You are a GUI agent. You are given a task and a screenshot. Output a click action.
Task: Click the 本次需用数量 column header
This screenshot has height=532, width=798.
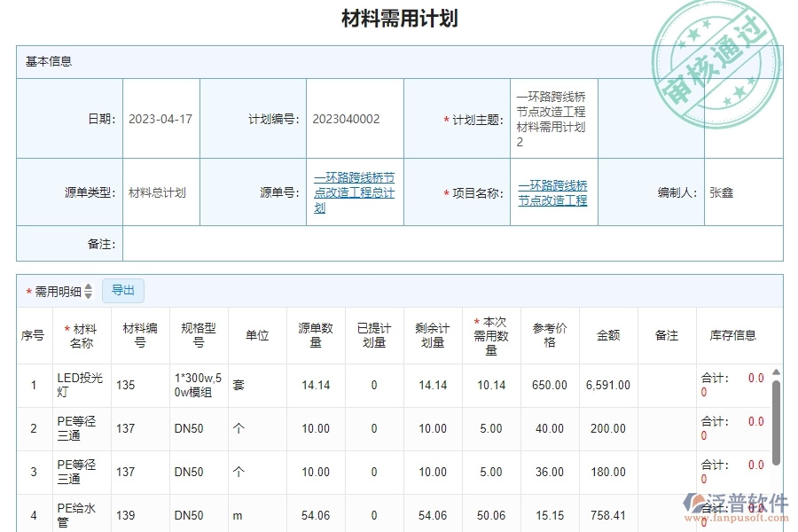tap(490, 335)
